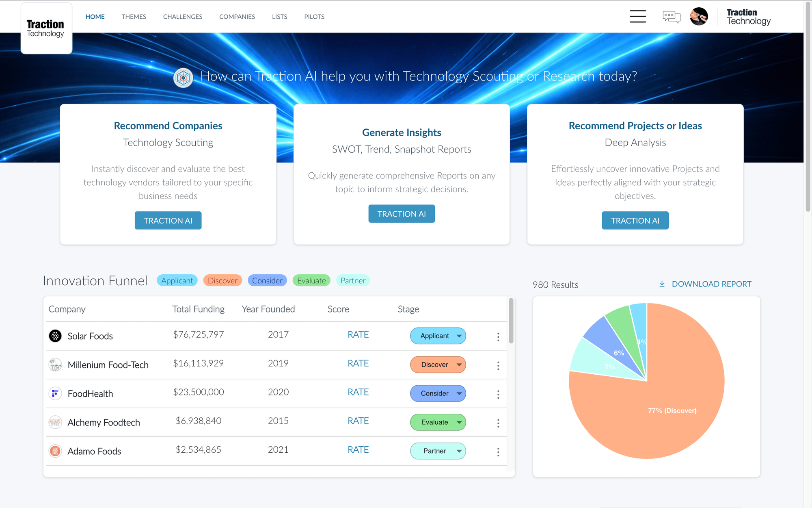Click Adamo Foods logo icon
Screen dimensions: 812x508
tap(55, 451)
